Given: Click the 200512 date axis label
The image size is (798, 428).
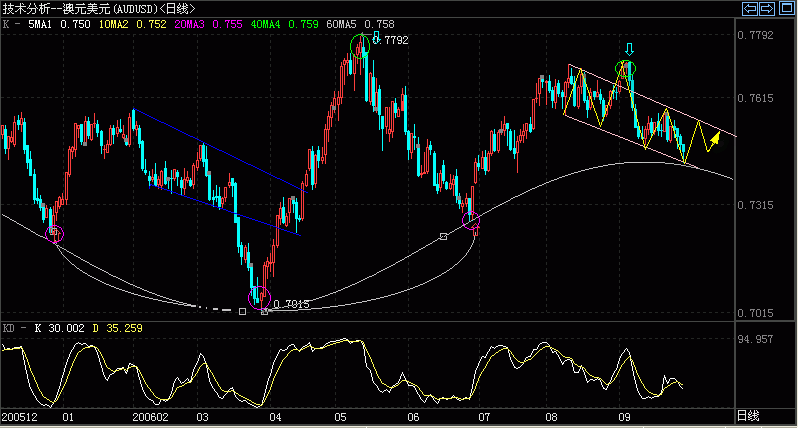Looking at the screenshot, I should pyautogui.click(x=19, y=417).
